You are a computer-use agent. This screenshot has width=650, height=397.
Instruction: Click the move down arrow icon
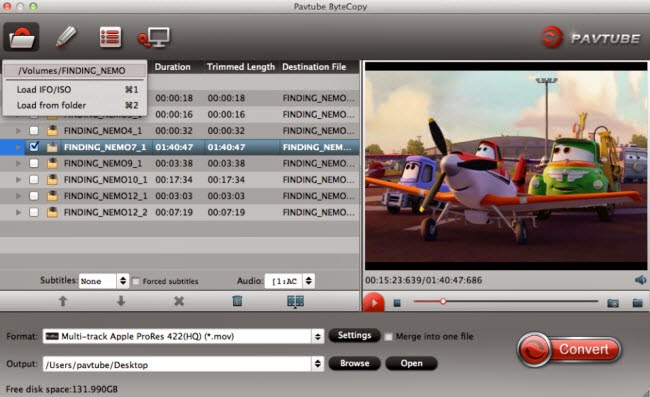point(121,301)
